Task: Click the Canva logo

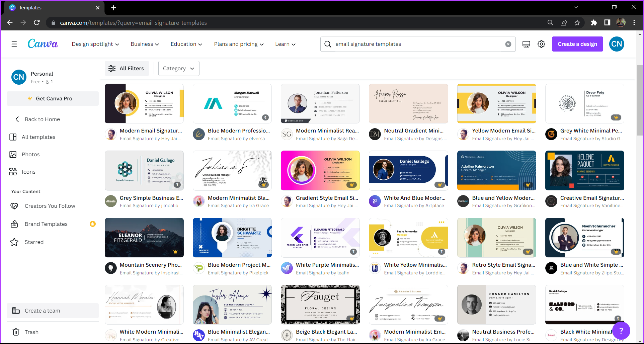Action: (43, 44)
